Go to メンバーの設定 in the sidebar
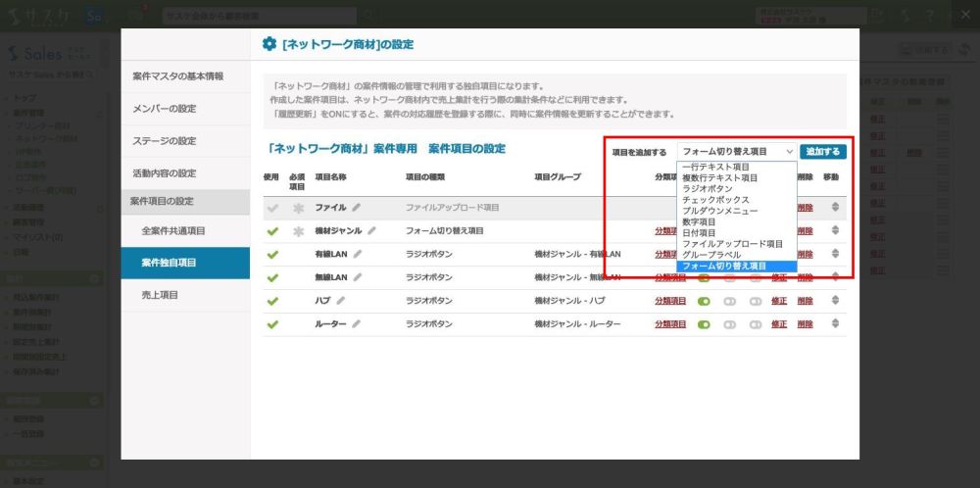The height and width of the screenshot is (488, 980). [185, 109]
